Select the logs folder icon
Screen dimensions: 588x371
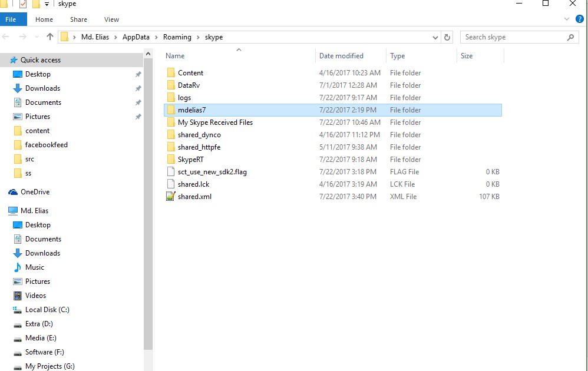click(171, 97)
